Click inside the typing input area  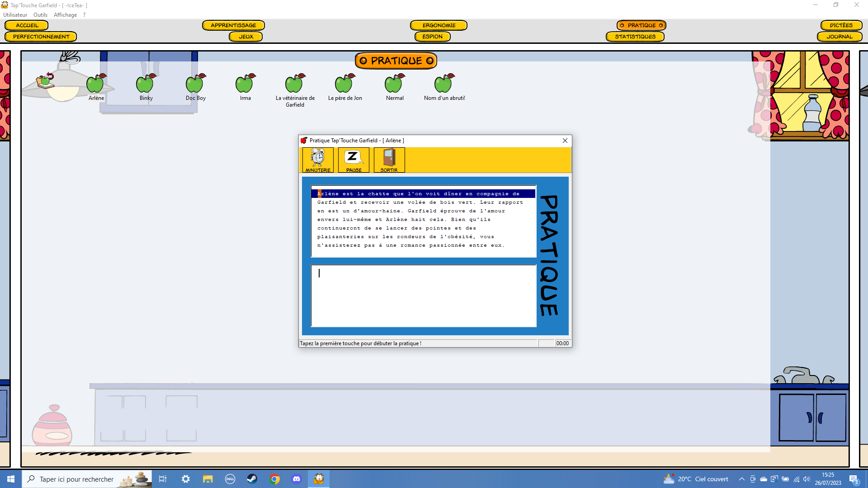tap(424, 296)
